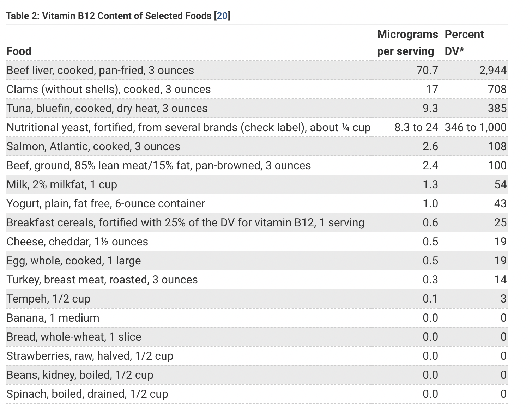
Task: Open citation reference 20 link
Action: pos(222,16)
